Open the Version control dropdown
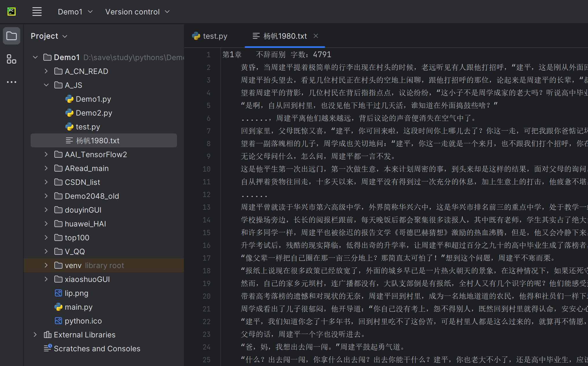588x366 pixels. pos(137,12)
